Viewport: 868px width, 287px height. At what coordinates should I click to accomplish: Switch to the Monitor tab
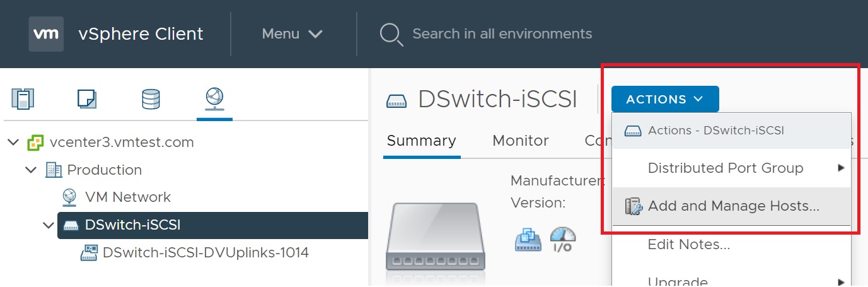[x=520, y=141]
